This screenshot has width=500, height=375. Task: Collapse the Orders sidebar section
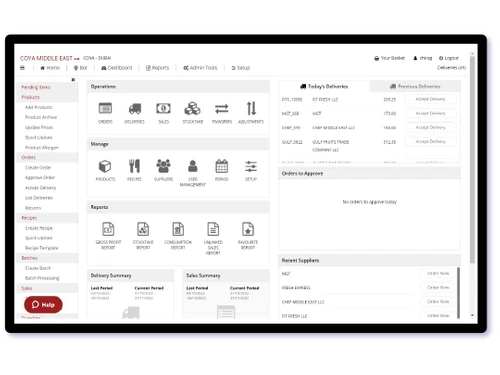tap(47, 157)
